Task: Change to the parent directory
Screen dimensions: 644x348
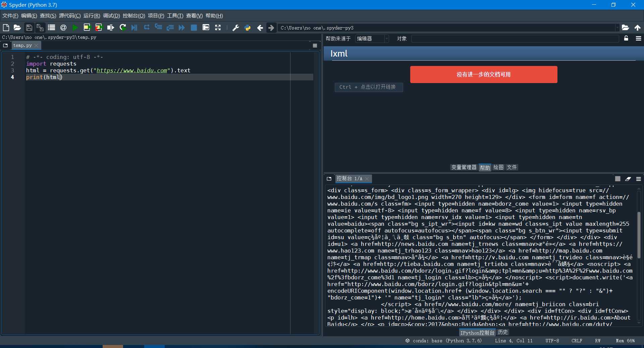Action: [638, 27]
